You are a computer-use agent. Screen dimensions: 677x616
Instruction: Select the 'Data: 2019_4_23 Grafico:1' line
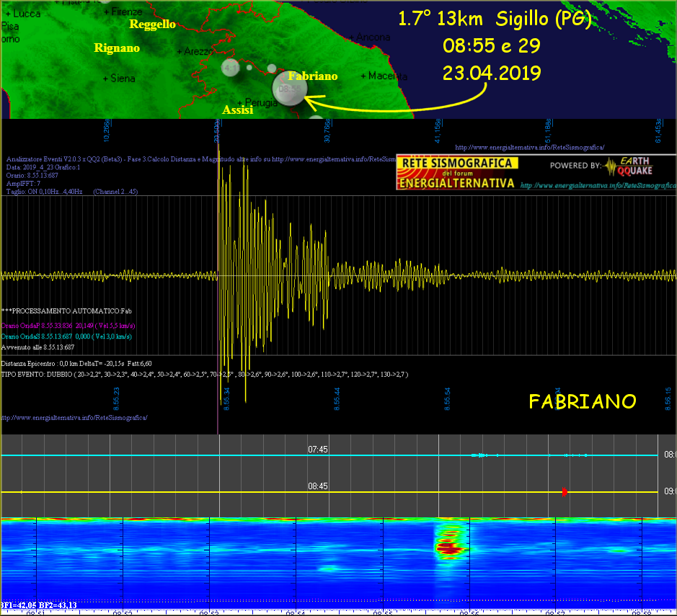(x=43, y=167)
